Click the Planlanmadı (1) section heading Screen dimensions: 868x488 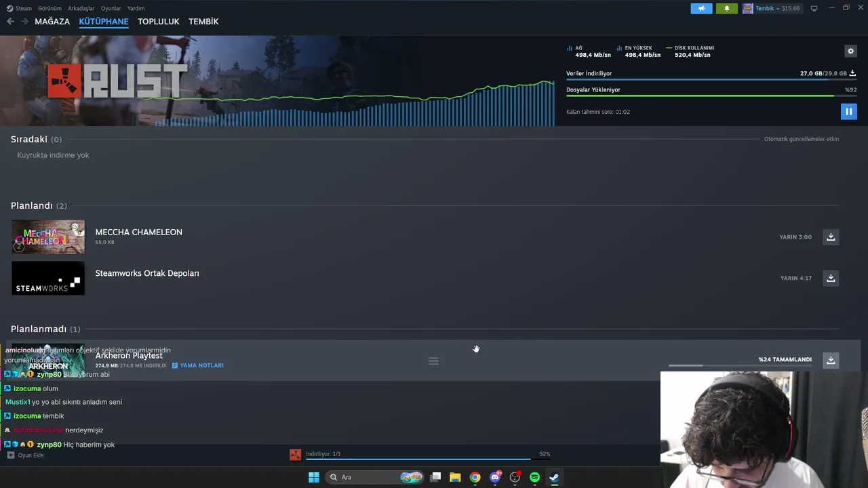click(45, 329)
